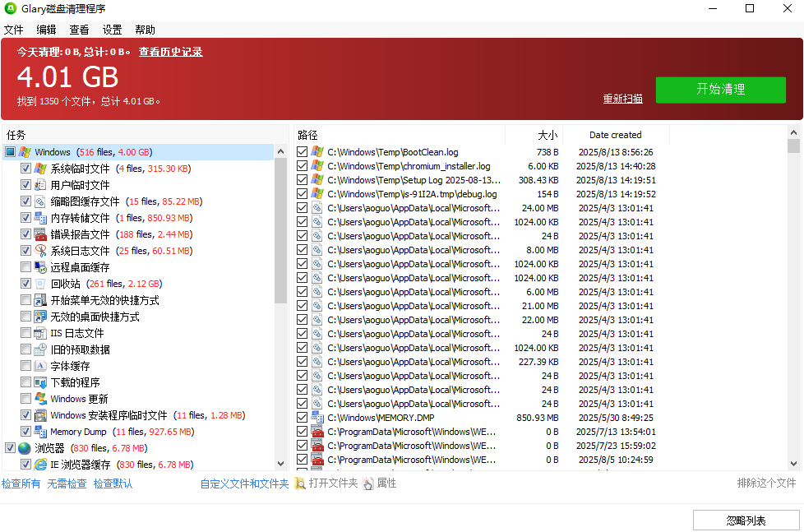804x532 pixels.
Task: Click file list scroll-down arrow
Action: tap(794, 464)
